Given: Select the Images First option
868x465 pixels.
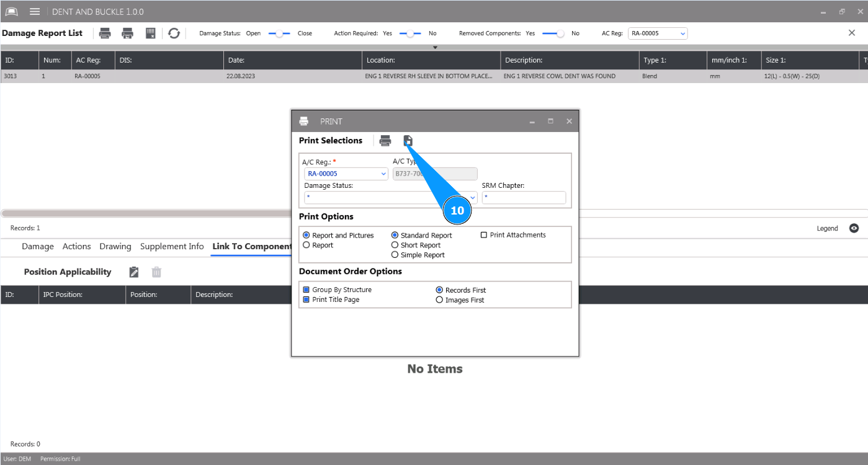Looking at the screenshot, I should tap(440, 300).
